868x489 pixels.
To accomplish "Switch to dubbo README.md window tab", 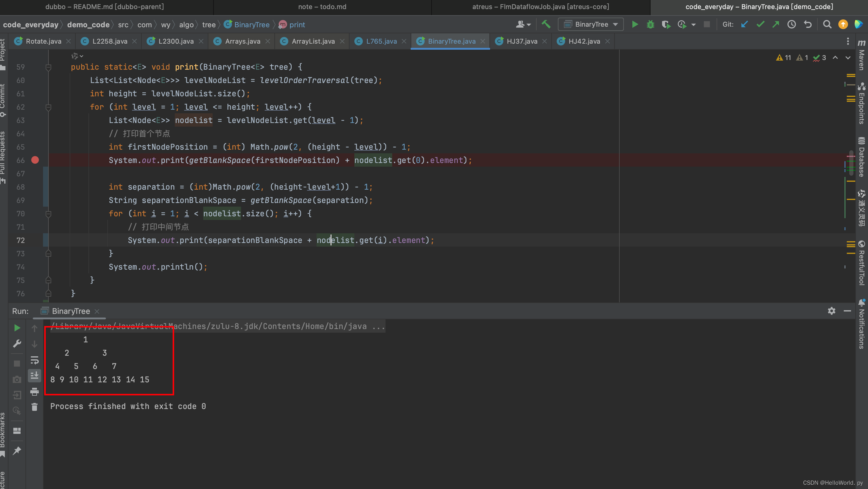I will point(104,7).
